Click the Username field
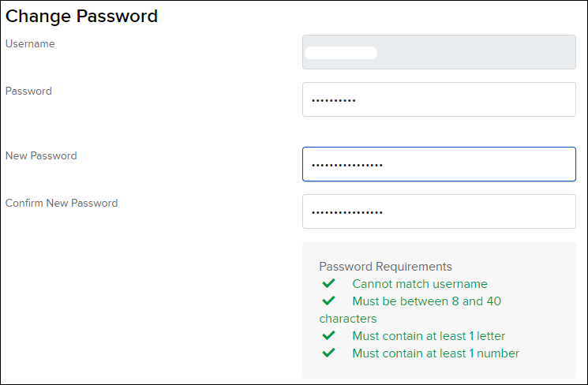Screen dimensions: 588x385 [439, 52]
